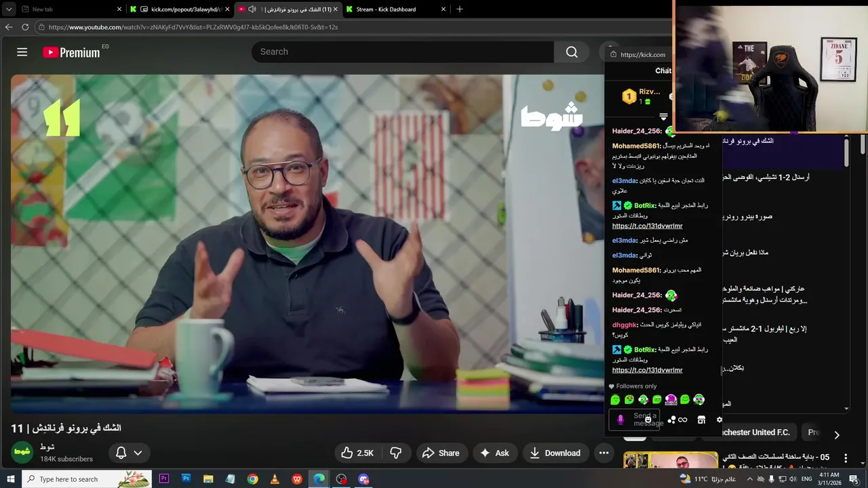Open the Kick chat emoji picker
The height and width of the screenshot is (488, 868).
[648, 420]
